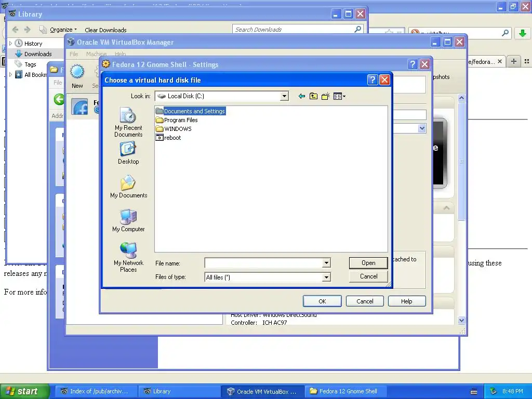Image resolution: width=532 pixels, height=399 pixels.
Task: Go up one folder level
Action: pos(313,96)
